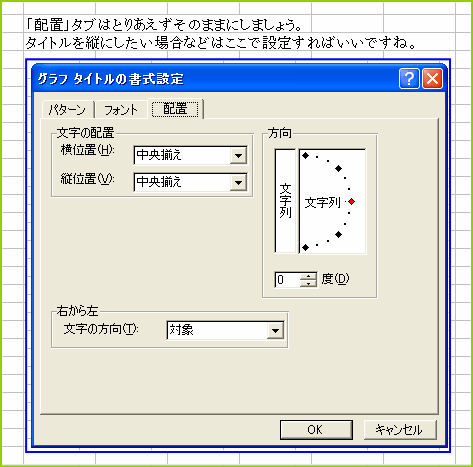Image resolution: width=473 pixels, height=467 pixels.
Task: Click the red diamond at zero degrees
Action: point(351,201)
